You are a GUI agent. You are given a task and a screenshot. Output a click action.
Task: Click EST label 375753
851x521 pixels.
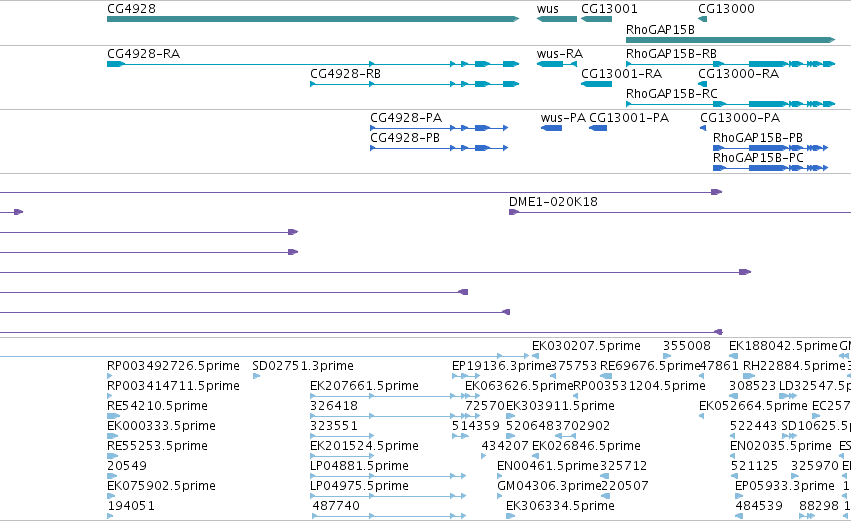574,366
